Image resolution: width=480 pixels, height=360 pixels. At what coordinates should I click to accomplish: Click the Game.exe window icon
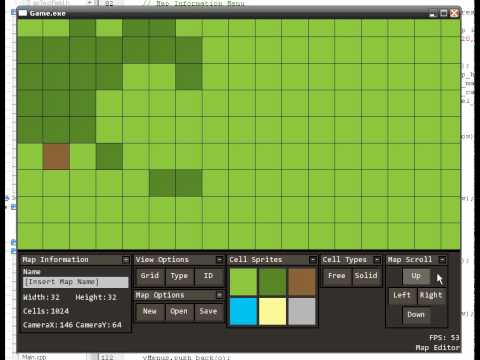23,13
